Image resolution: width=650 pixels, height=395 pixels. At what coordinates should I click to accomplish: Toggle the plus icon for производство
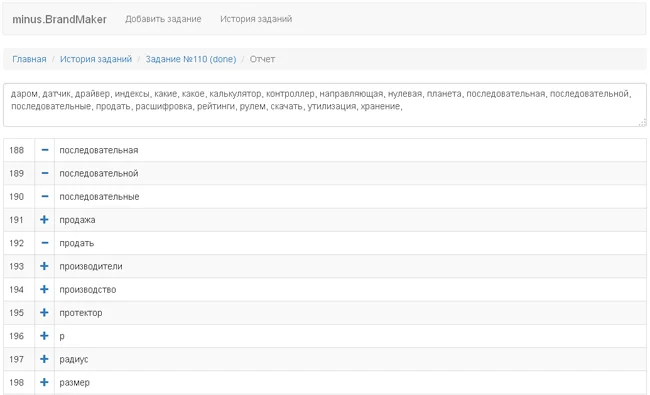44,289
